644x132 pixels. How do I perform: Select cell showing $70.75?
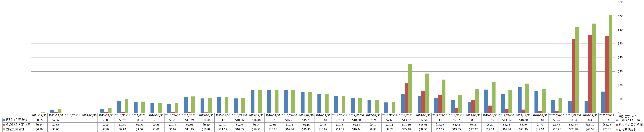coord(607,130)
